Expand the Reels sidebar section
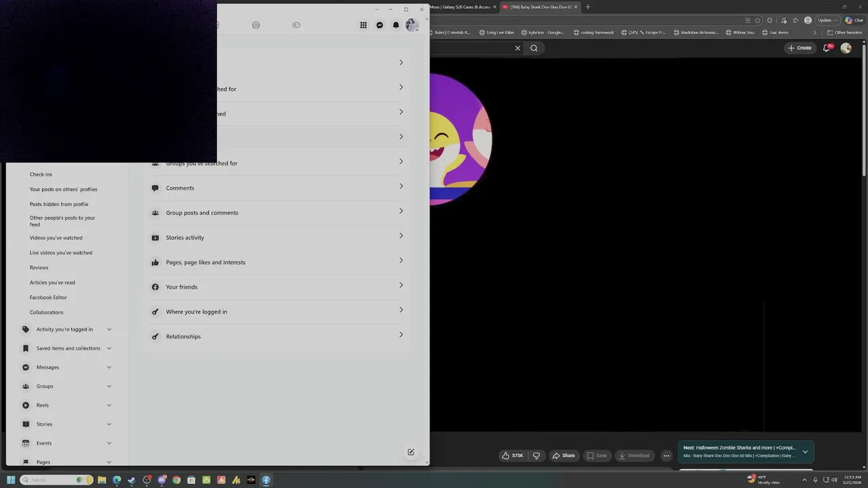This screenshot has height=488, width=868. pyautogui.click(x=66, y=405)
